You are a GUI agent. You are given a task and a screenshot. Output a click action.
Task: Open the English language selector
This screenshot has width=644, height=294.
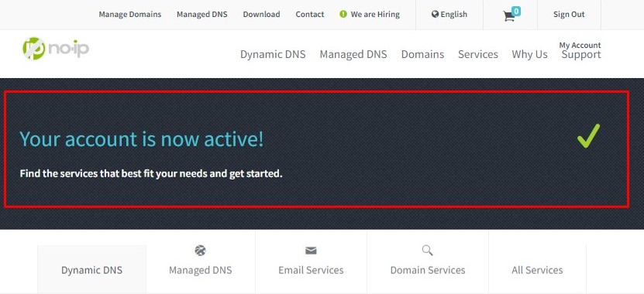point(449,15)
